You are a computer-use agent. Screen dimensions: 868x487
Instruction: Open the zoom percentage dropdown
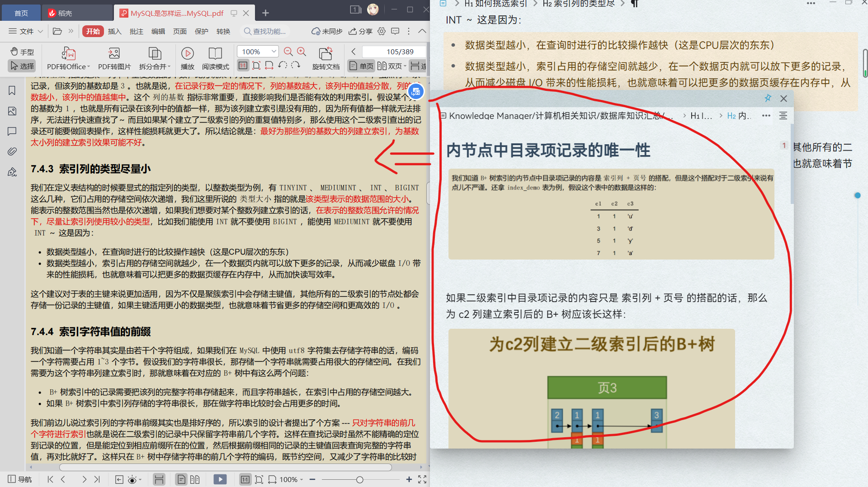click(274, 51)
